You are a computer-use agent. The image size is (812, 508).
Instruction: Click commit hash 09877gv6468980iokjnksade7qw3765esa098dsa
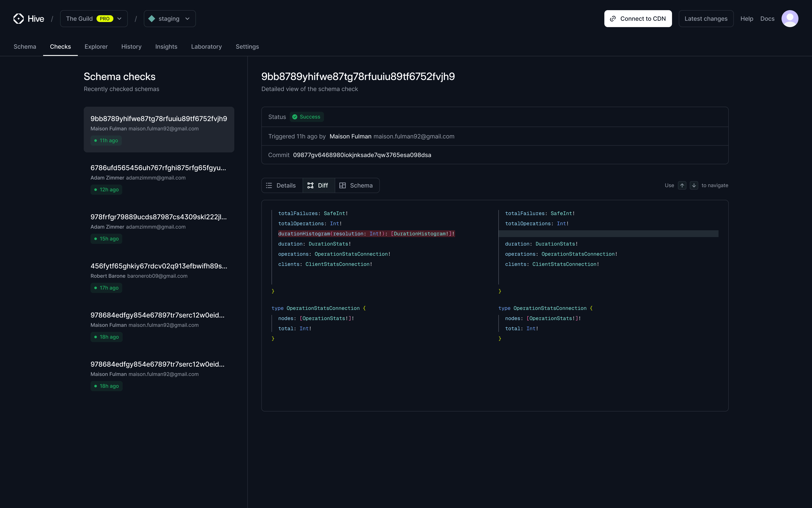(x=362, y=155)
